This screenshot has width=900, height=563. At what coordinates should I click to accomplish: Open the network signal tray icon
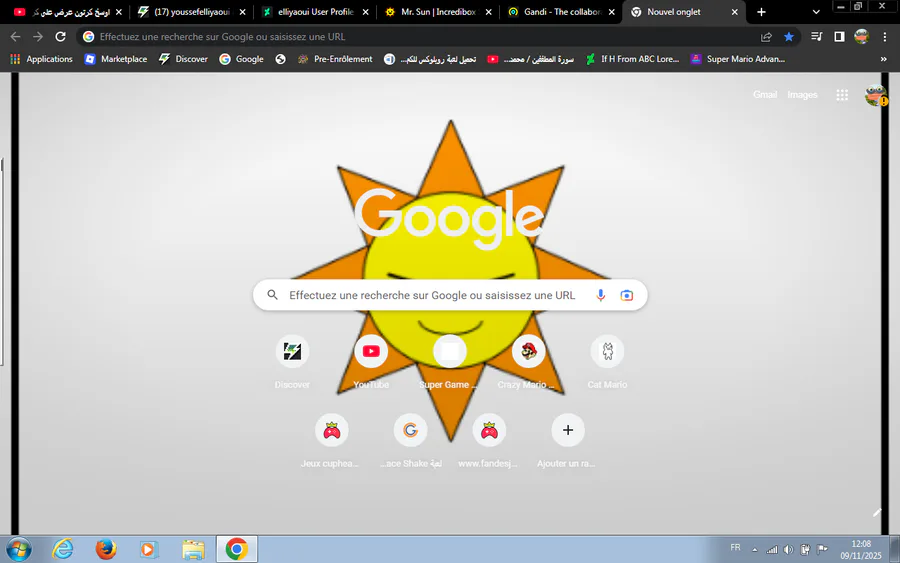click(772, 550)
